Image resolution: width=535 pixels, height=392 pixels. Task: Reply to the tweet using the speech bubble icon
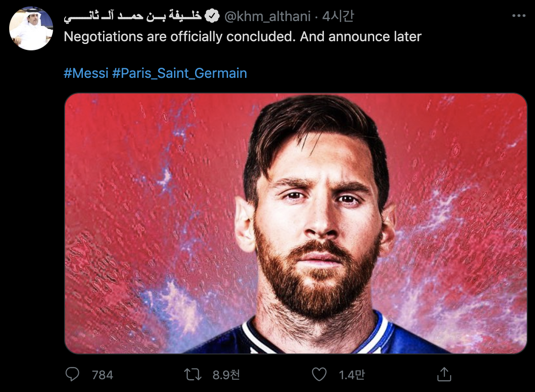tap(72, 375)
